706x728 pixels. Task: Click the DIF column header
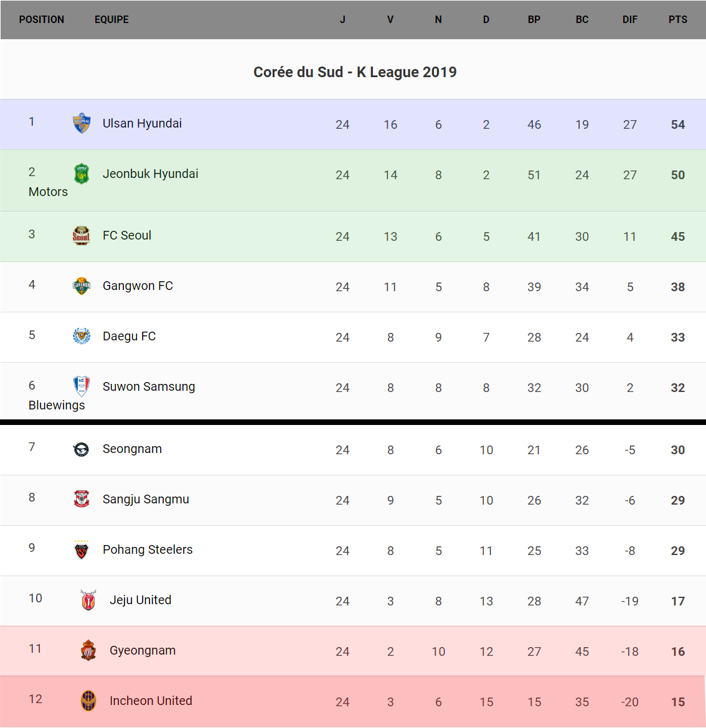(x=629, y=19)
